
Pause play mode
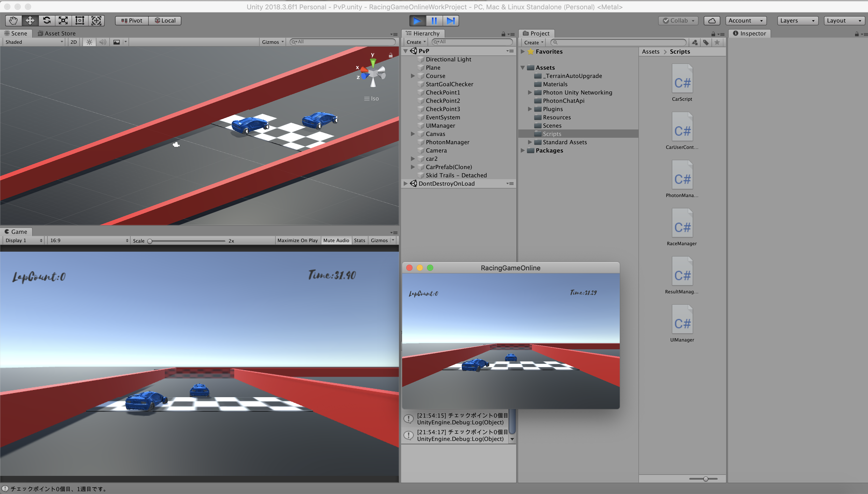(x=434, y=21)
